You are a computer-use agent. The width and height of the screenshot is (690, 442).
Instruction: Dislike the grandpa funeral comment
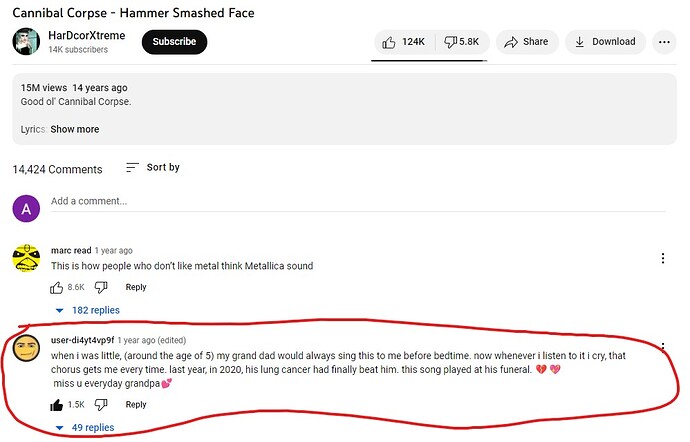point(101,405)
